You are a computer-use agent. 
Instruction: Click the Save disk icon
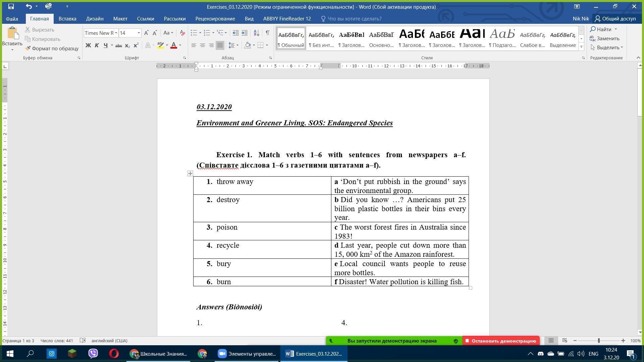pyautogui.click(x=11, y=6)
